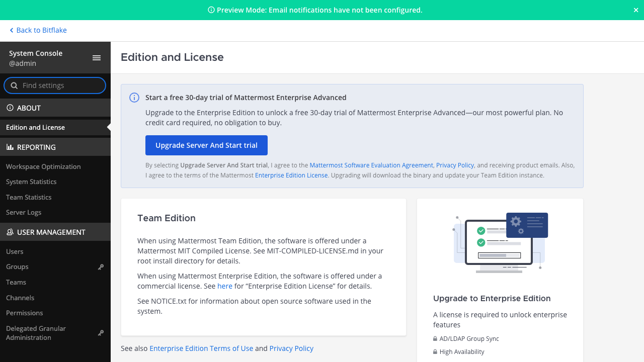Open System Statistics page
The width and height of the screenshot is (644, 362).
[x=31, y=182]
